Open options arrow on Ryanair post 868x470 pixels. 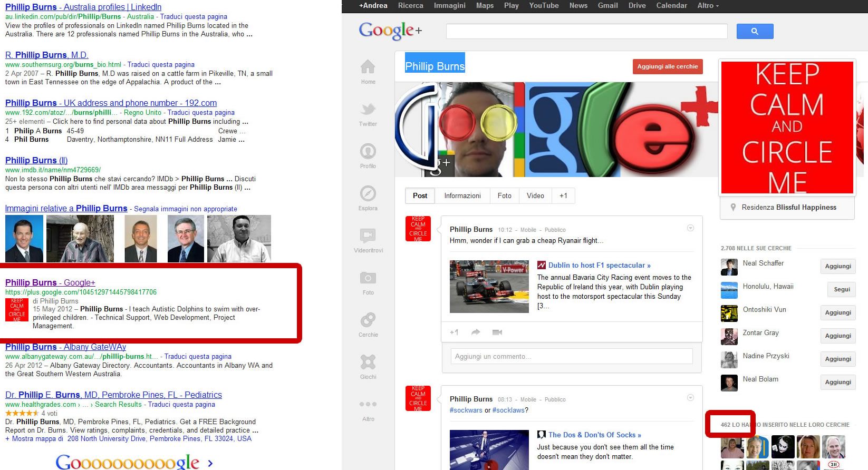tap(690, 228)
